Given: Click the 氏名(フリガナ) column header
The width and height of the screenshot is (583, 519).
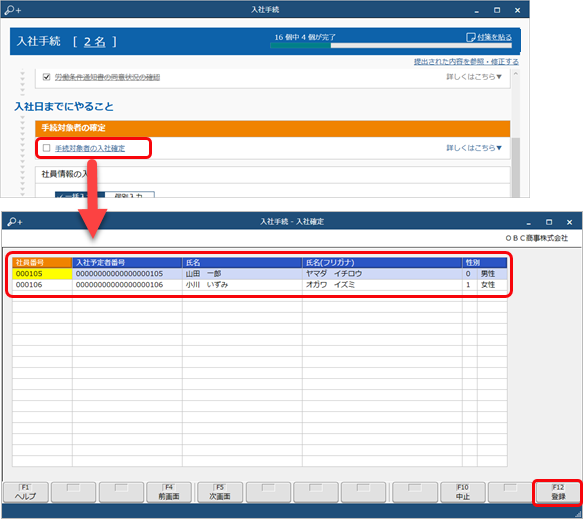Looking at the screenshot, I should tap(382, 262).
